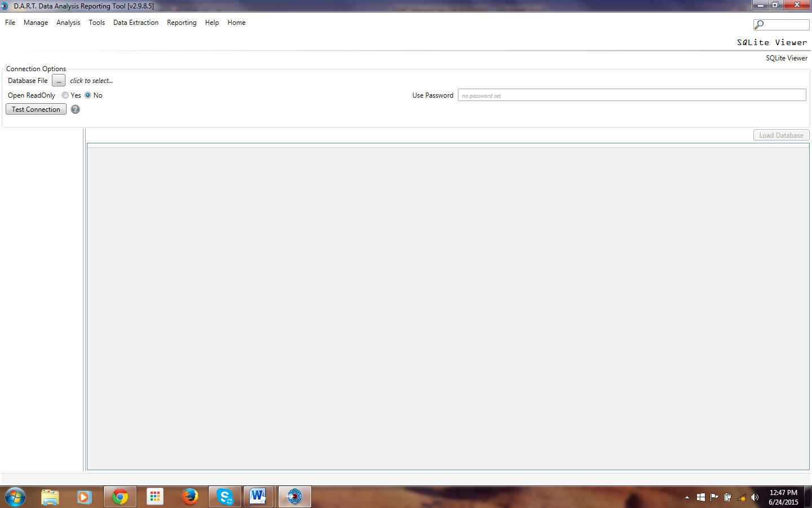Restore down the D.A.R.T. window
This screenshot has width=812, height=508.
click(x=775, y=5)
